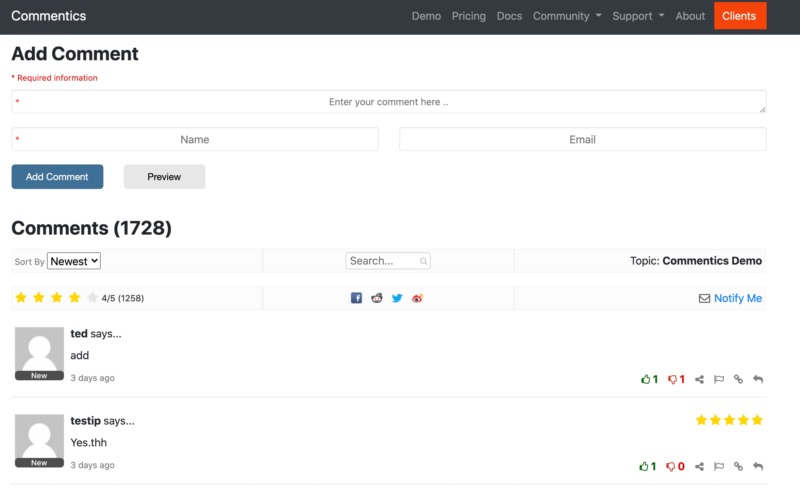Like ted's comment with thumbs up
The height and width of the screenshot is (493, 800).
pos(646,379)
